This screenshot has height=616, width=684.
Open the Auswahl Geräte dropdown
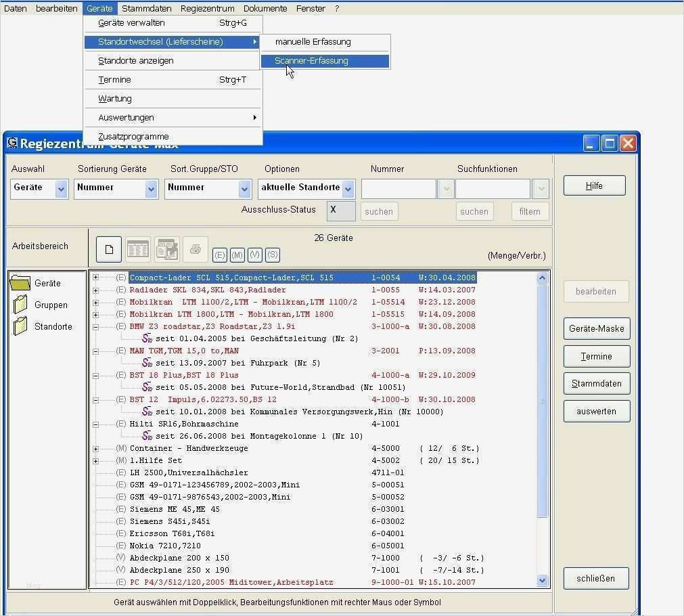[x=61, y=189]
